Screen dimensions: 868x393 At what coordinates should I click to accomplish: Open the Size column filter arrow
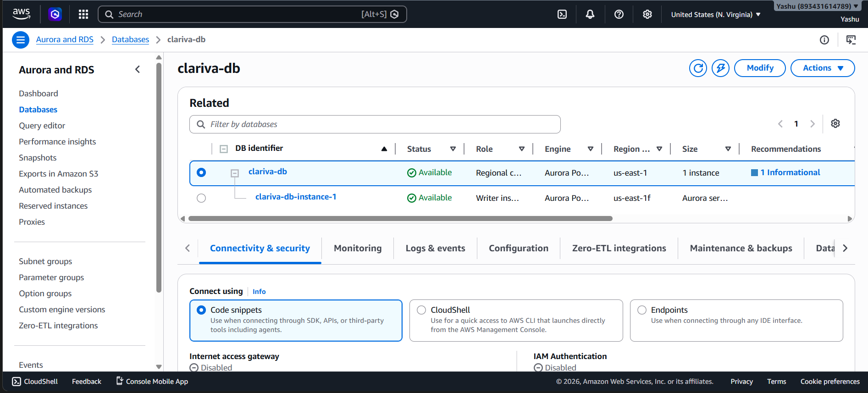tap(728, 149)
